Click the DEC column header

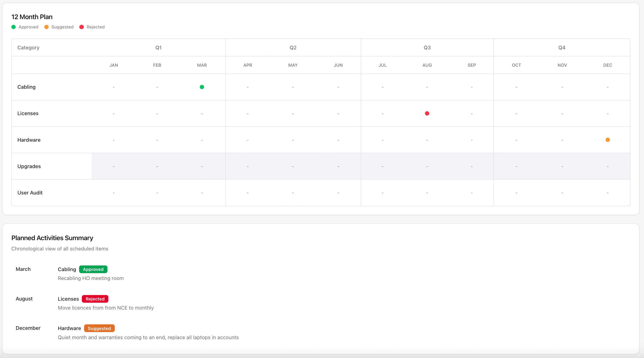click(x=608, y=65)
